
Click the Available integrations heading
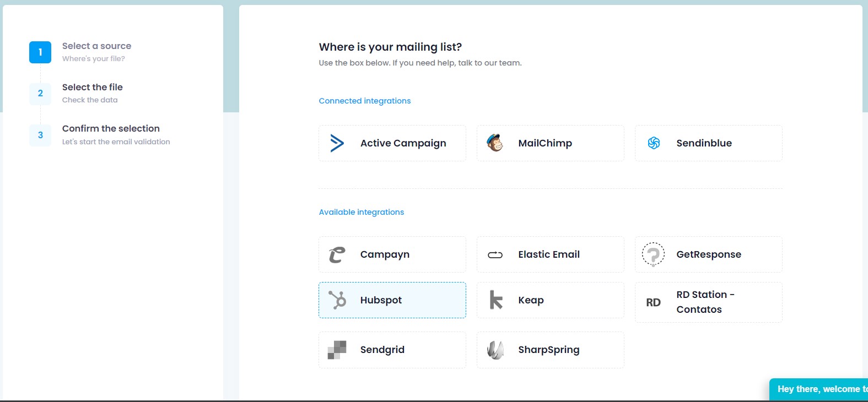coord(361,212)
